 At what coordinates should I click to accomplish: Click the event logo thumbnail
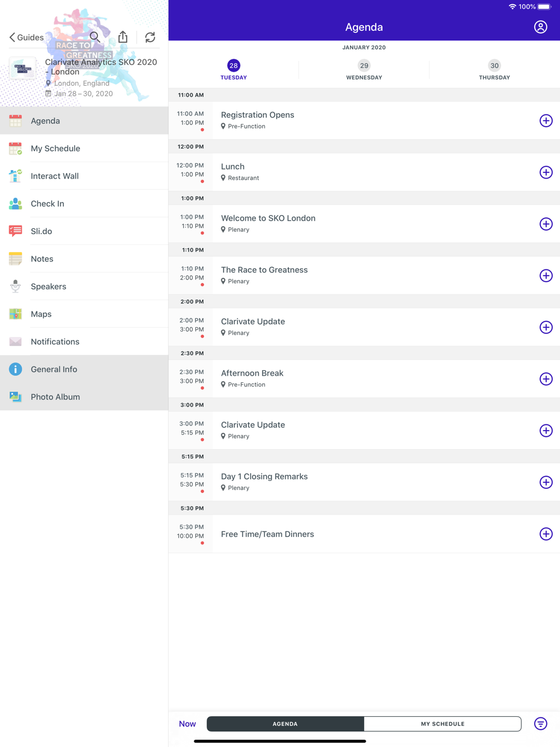pos(22,68)
